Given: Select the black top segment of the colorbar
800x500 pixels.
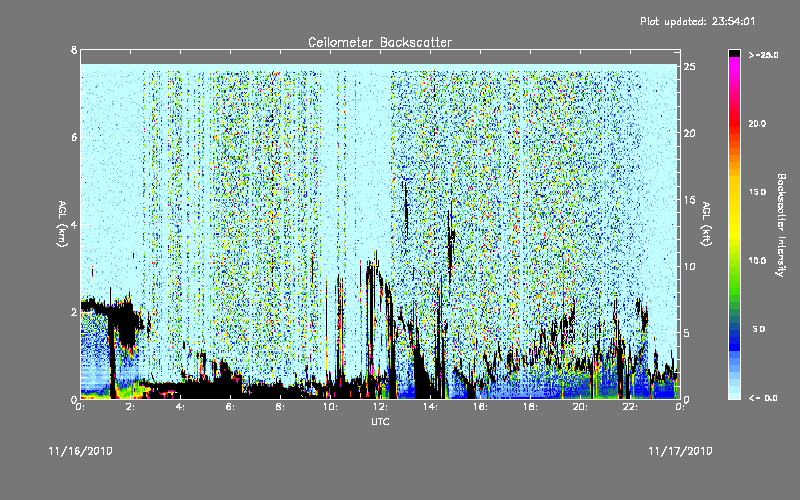Looking at the screenshot, I should pos(734,53).
